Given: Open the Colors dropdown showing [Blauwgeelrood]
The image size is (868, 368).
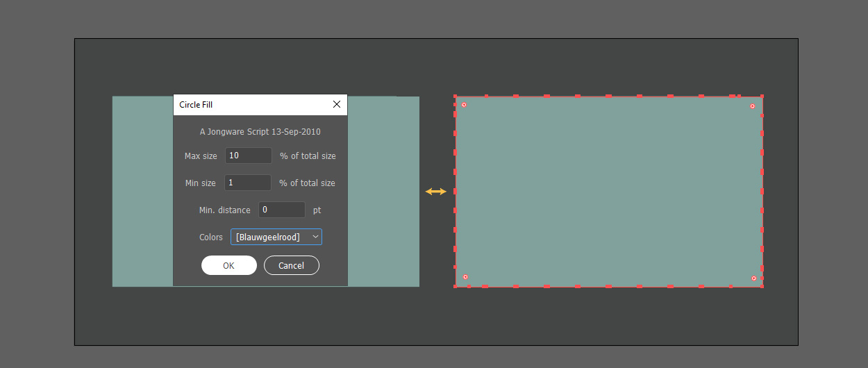Looking at the screenshot, I should pyautogui.click(x=276, y=237).
